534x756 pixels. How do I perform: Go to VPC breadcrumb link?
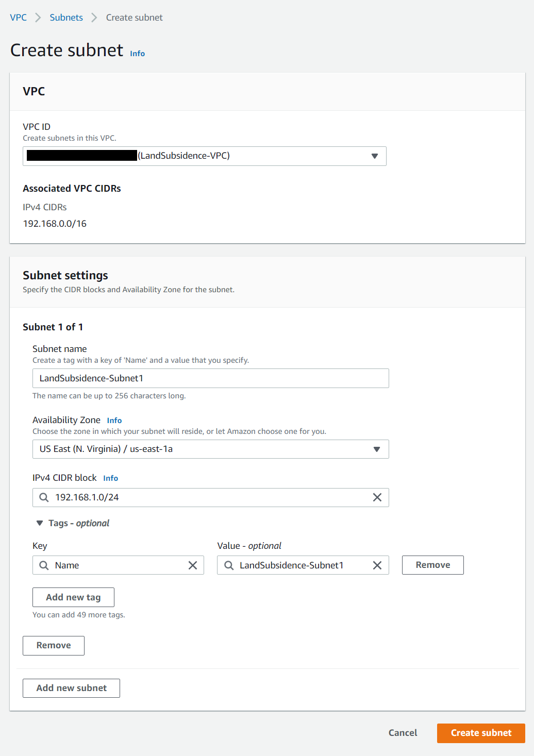point(18,18)
